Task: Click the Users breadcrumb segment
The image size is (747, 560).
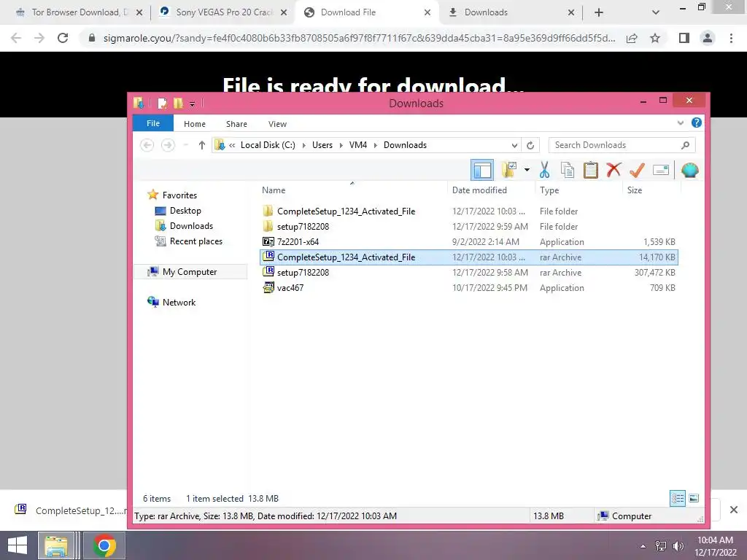Action: pos(322,145)
